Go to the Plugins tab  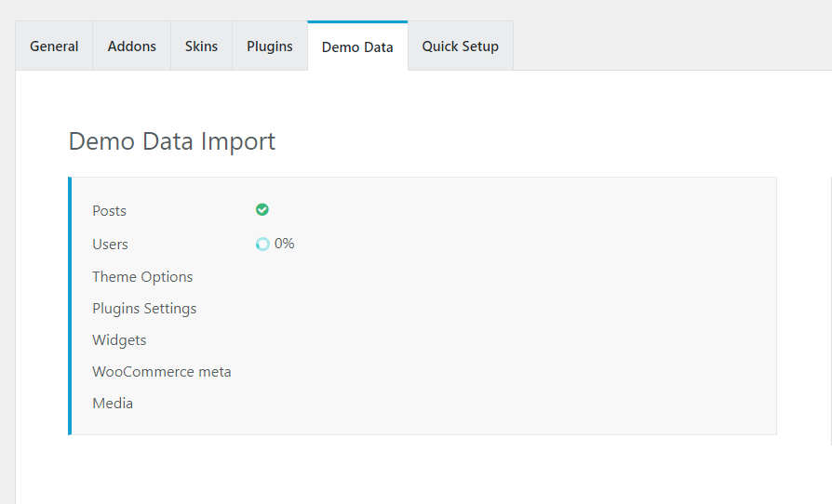click(x=270, y=46)
